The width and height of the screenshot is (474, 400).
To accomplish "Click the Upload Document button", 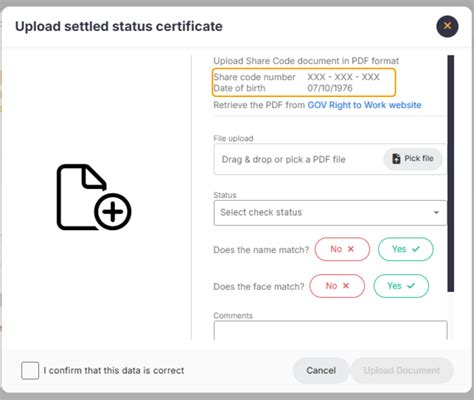I will 402,370.
